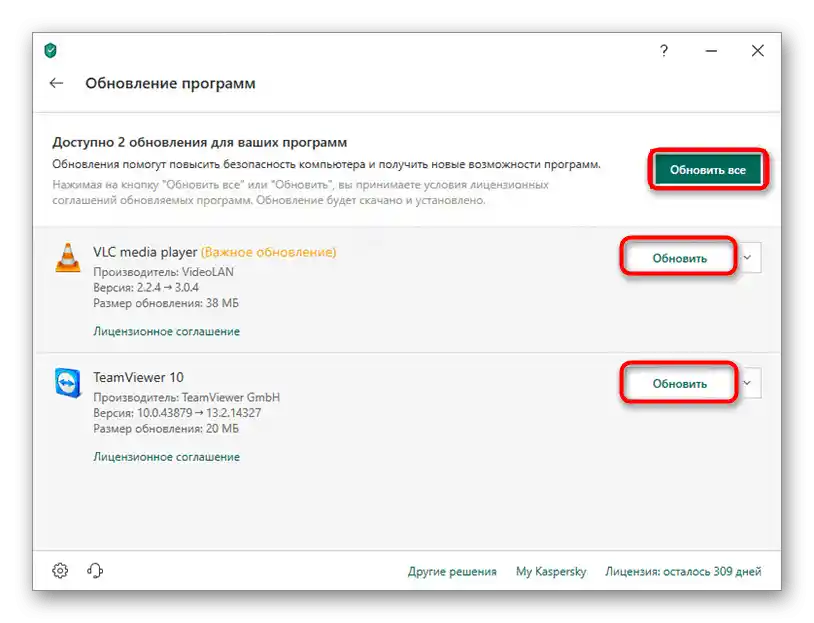This screenshot has width=814, height=623.
Task: Click the Обновление программ title
Action: [170, 84]
